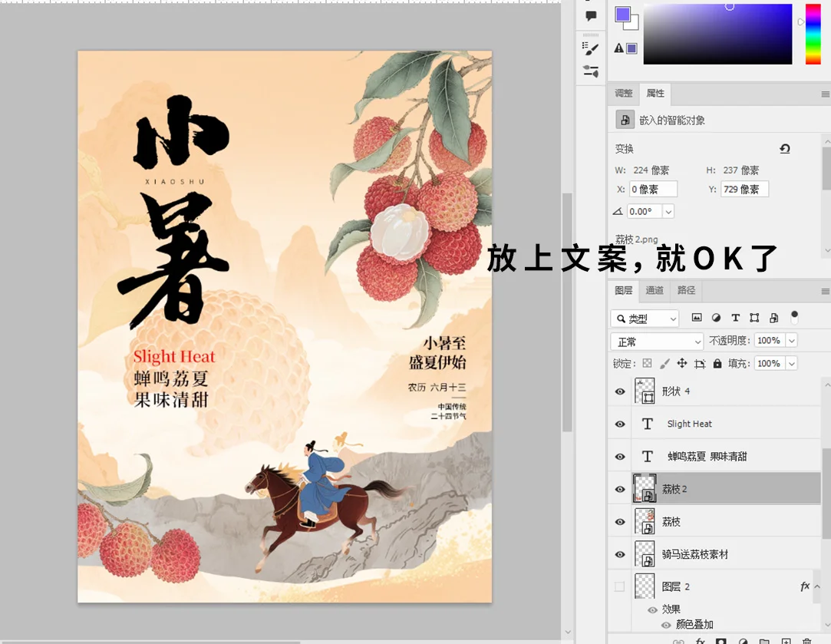Open the Properties panel flyout menu icon
Viewport: 831px width, 644px height.
point(825,94)
